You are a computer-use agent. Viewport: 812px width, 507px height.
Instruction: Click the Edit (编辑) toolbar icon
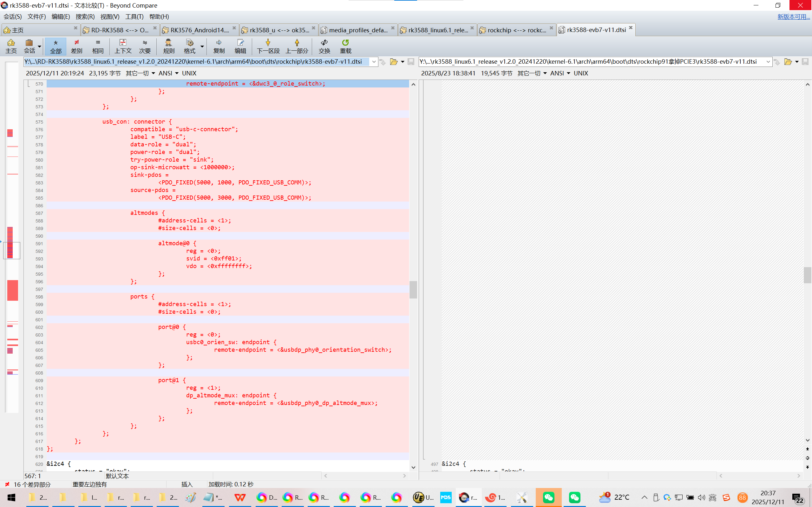[240, 46]
